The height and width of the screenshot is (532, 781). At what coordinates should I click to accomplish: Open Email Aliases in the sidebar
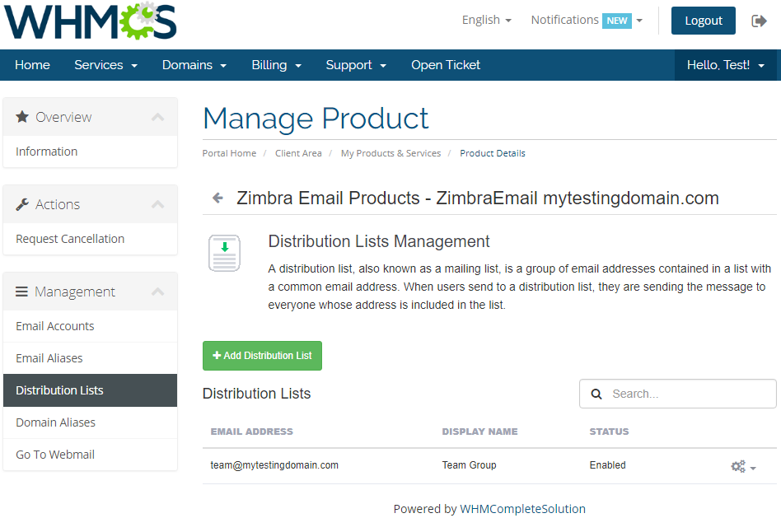pos(90,358)
